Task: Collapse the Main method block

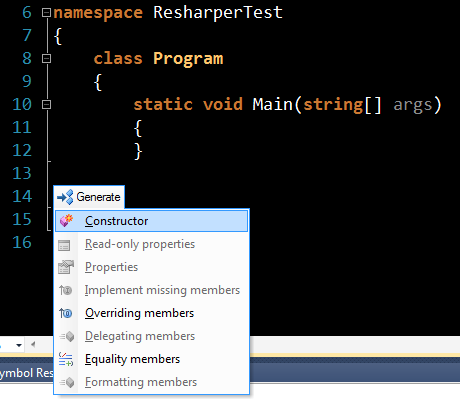Action: tap(46, 105)
